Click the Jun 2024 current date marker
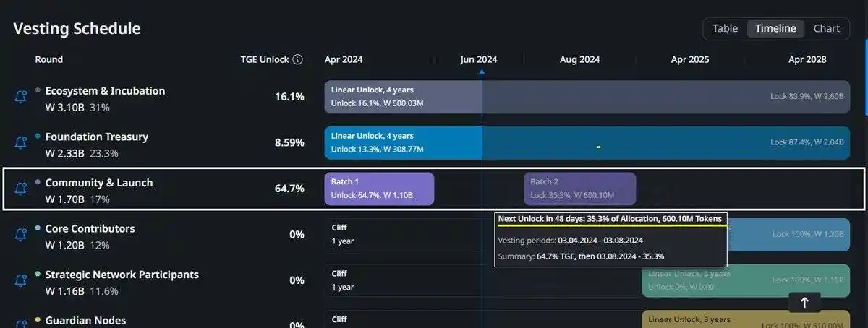The image size is (868, 328). (482, 71)
